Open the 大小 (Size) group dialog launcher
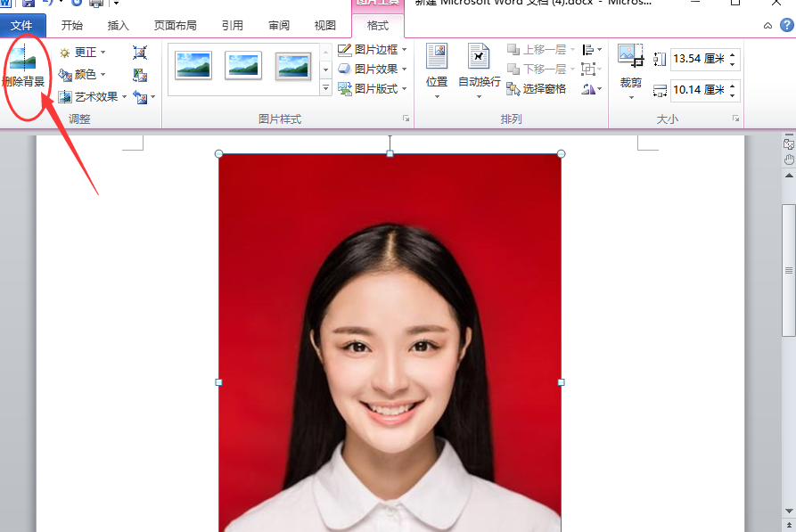Screen dimensions: 796x532 point(735,119)
